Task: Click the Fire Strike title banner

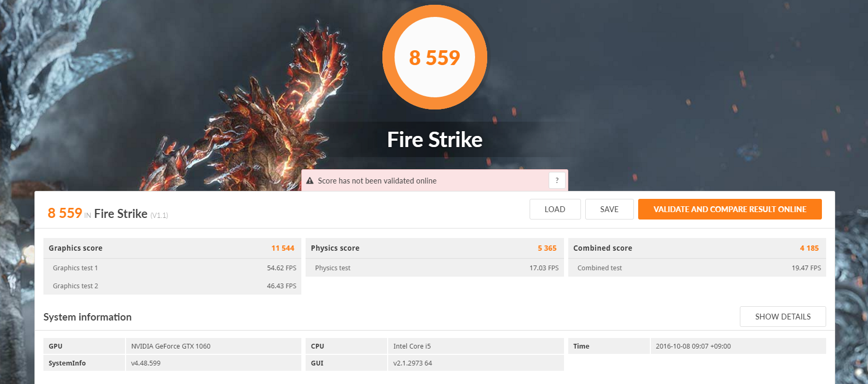Action: 435,140
